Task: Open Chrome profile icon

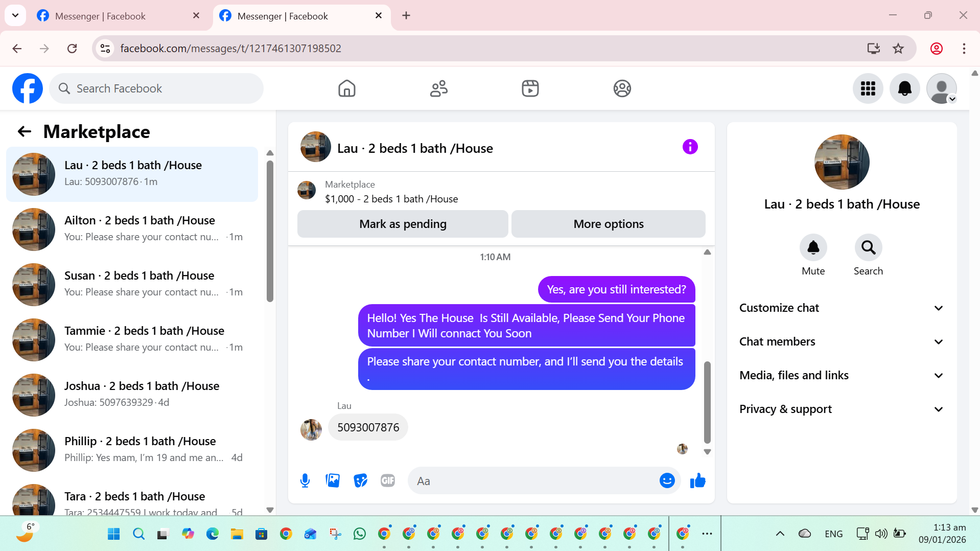Action: [x=937, y=49]
